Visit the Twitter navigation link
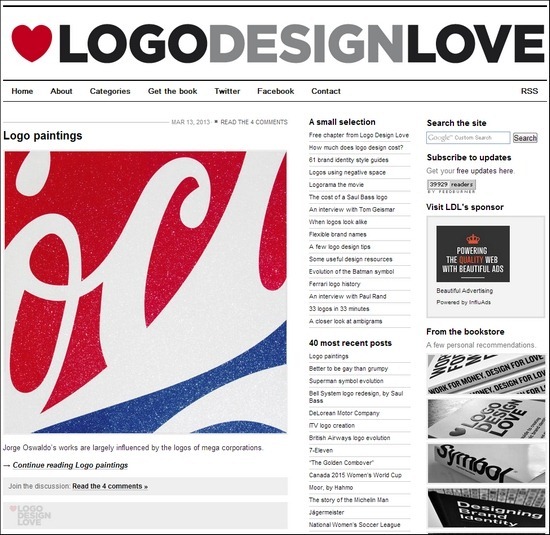Viewport: 550px width, 535px height. coord(227,91)
